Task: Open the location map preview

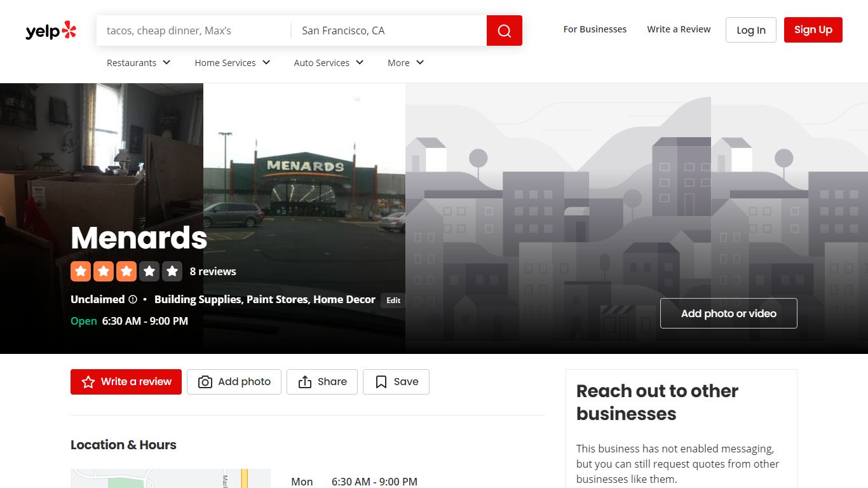Action: click(x=170, y=478)
